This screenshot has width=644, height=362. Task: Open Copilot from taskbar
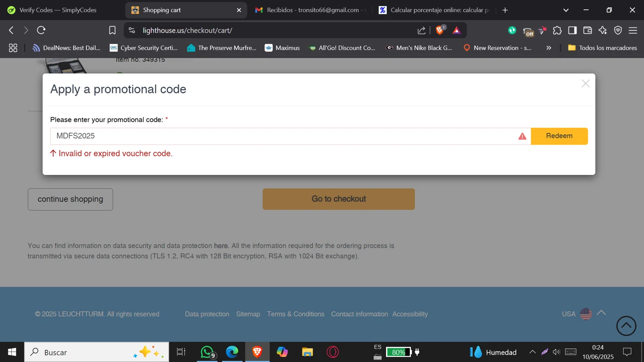coord(283,352)
